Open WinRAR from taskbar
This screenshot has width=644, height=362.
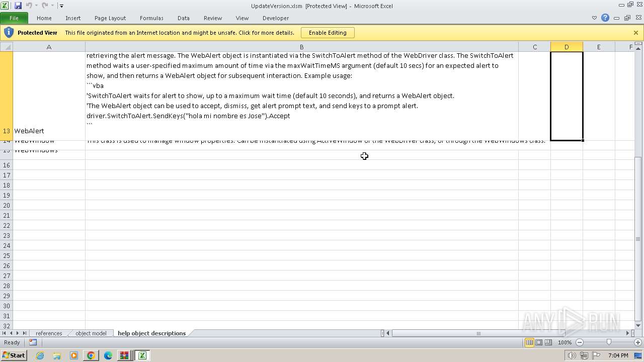tap(124, 355)
